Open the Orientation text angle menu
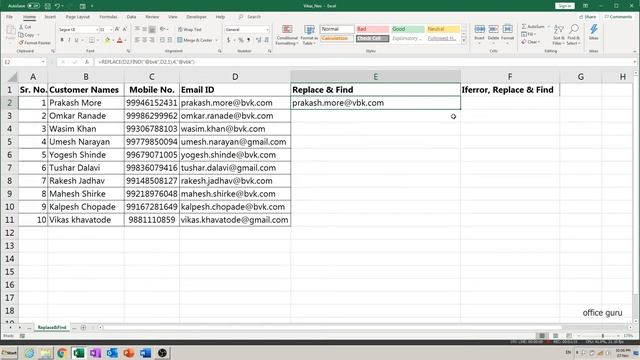The width and height of the screenshot is (640, 360). click(163, 29)
